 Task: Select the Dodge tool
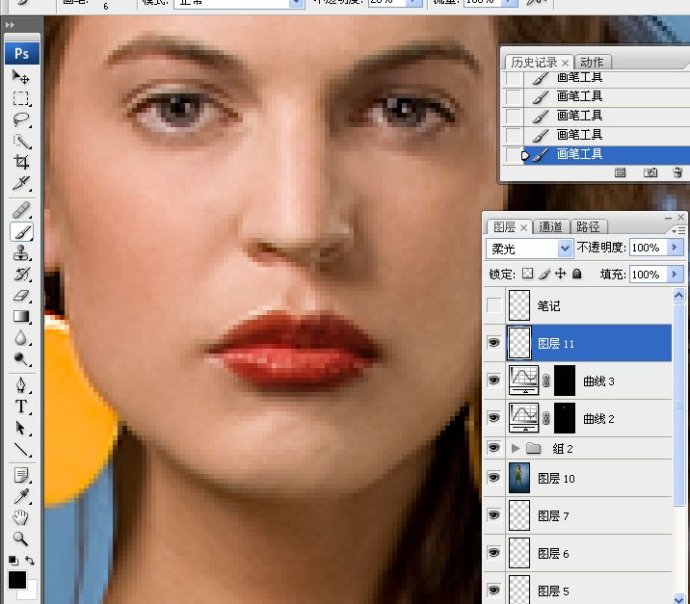click(21, 359)
